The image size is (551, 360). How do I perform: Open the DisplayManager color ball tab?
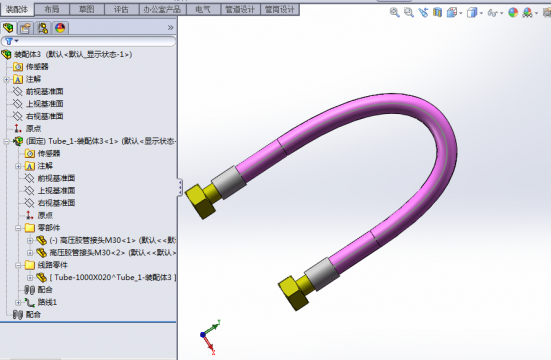point(60,28)
